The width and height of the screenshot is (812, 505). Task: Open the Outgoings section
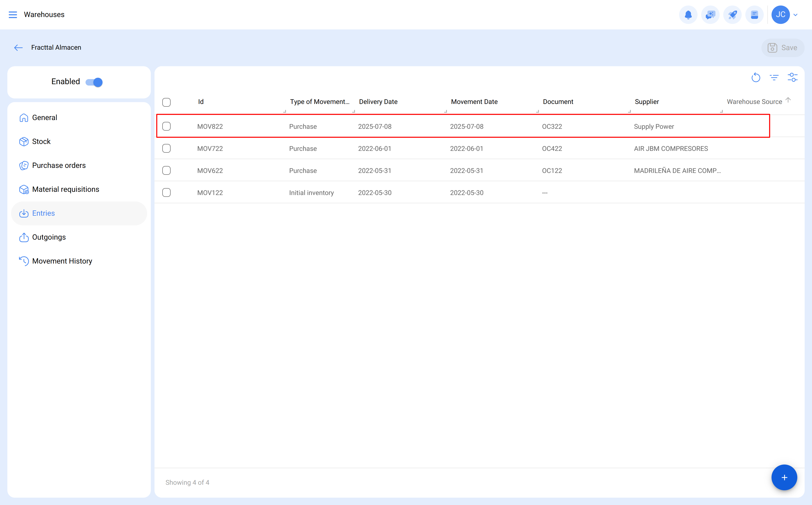[x=79, y=237]
